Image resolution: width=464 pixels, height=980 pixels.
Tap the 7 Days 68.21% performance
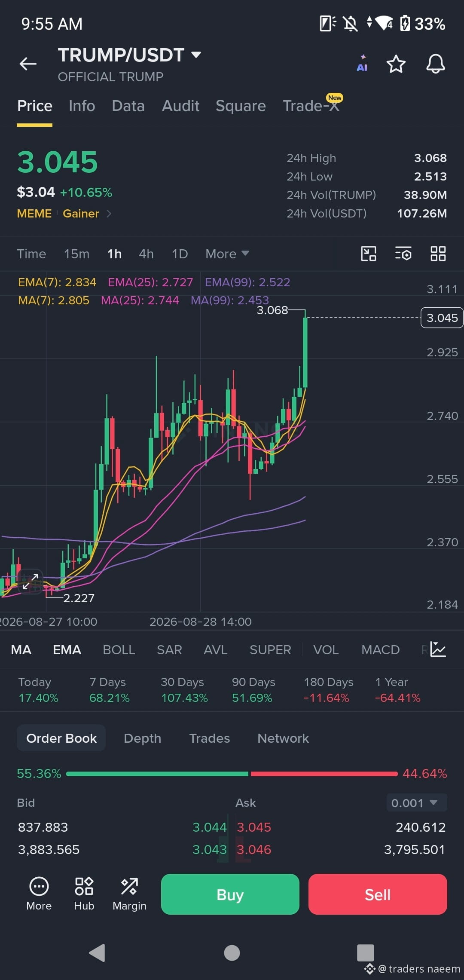pos(109,690)
